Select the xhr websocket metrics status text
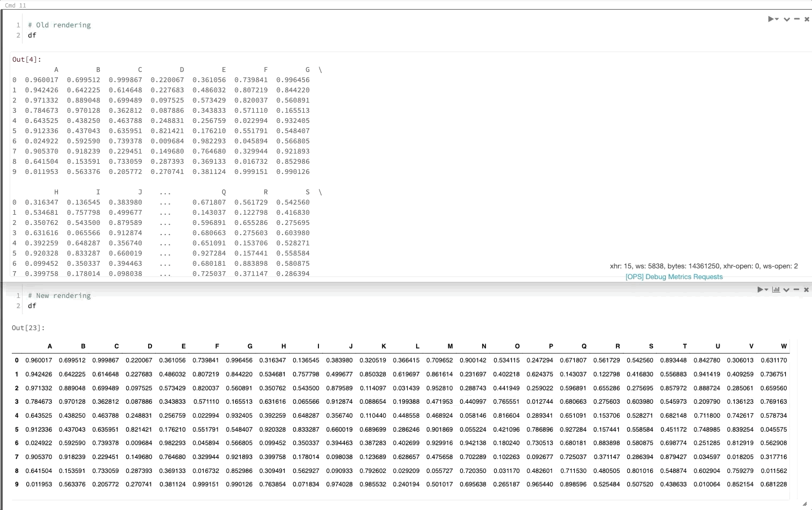Viewport: 812px width, 510px height. pyautogui.click(x=704, y=266)
